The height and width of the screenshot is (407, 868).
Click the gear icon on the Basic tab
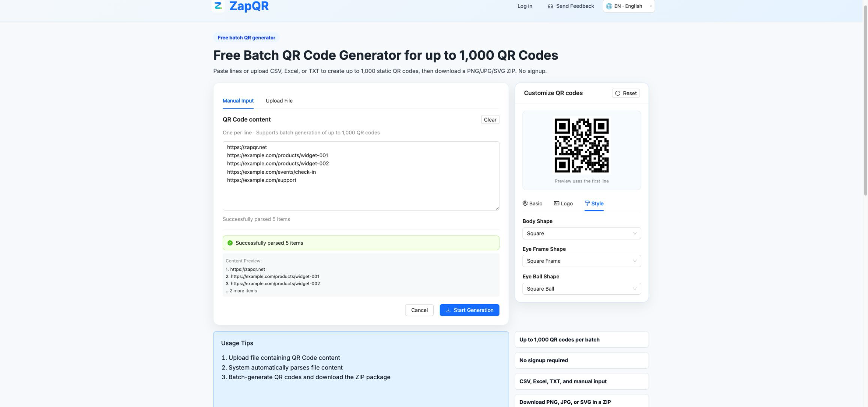coord(525,203)
